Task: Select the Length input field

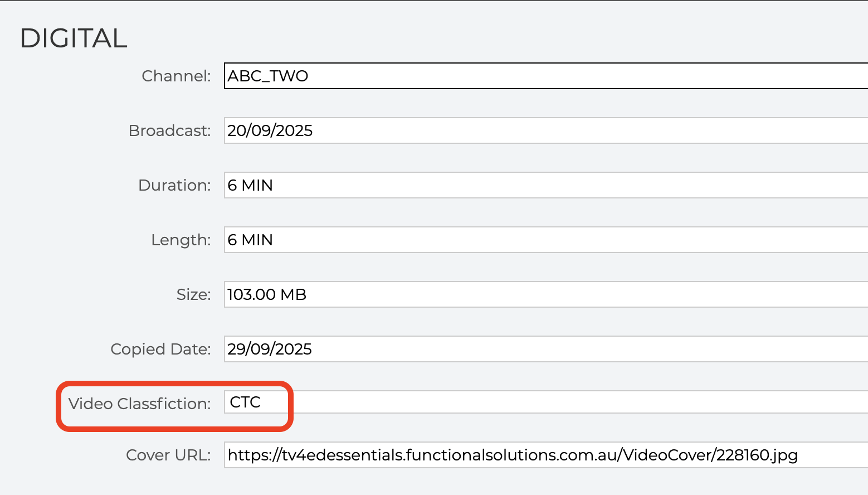Action: pos(546,240)
